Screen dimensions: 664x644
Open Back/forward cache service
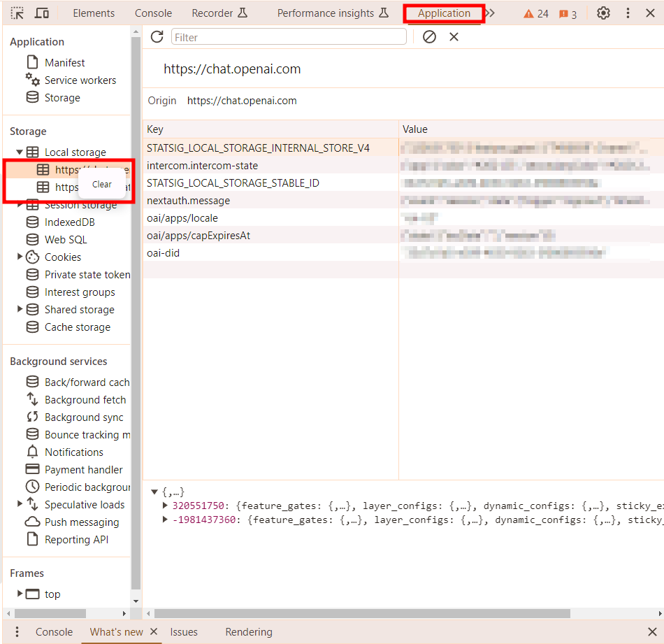coord(87,382)
